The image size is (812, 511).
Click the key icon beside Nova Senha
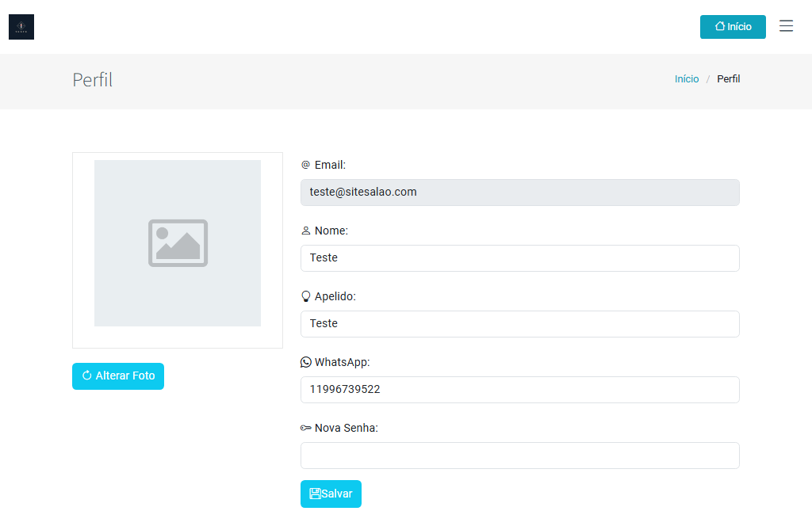pos(305,428)
